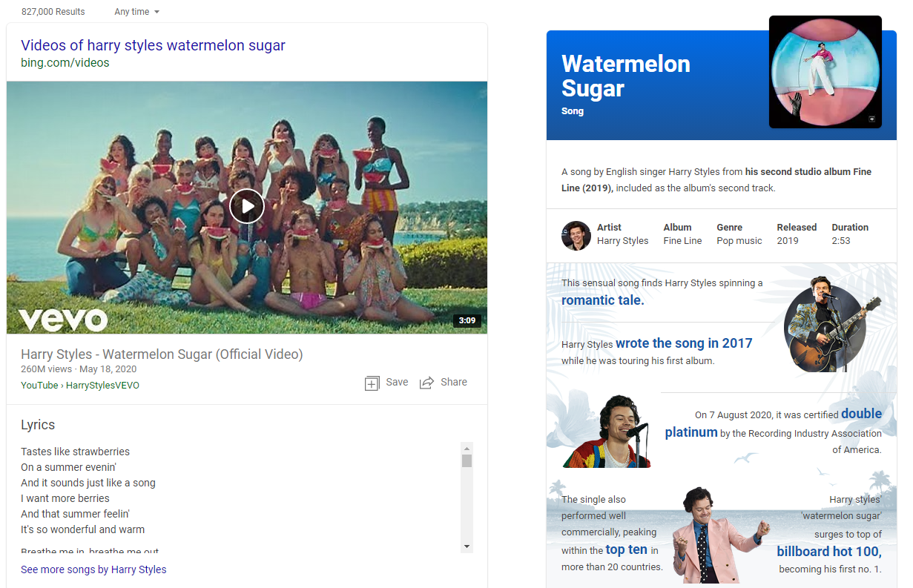Click the bing.com/videos source URL
Viewport: 913px width, 588px height.
pyautogui.click(x=65, y=63)
